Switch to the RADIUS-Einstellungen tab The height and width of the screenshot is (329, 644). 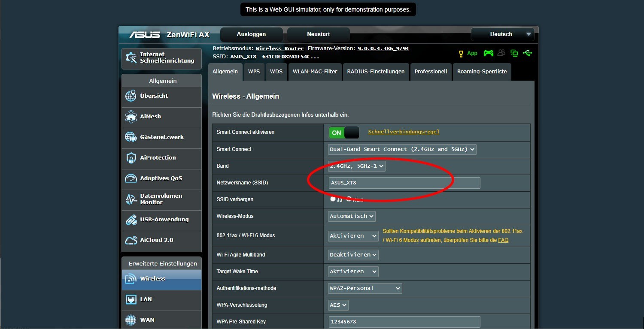click(376, 72)
